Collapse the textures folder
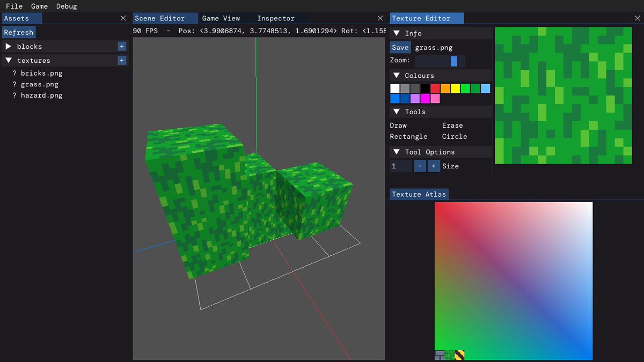The height and width of the screenshot is (362, 644). tap(8, 61)
